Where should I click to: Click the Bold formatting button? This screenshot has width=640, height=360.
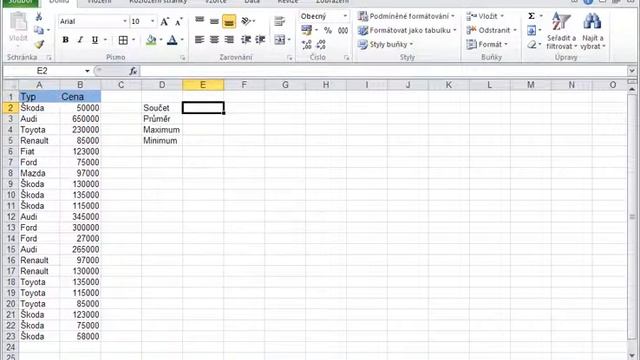click(65, 40)
